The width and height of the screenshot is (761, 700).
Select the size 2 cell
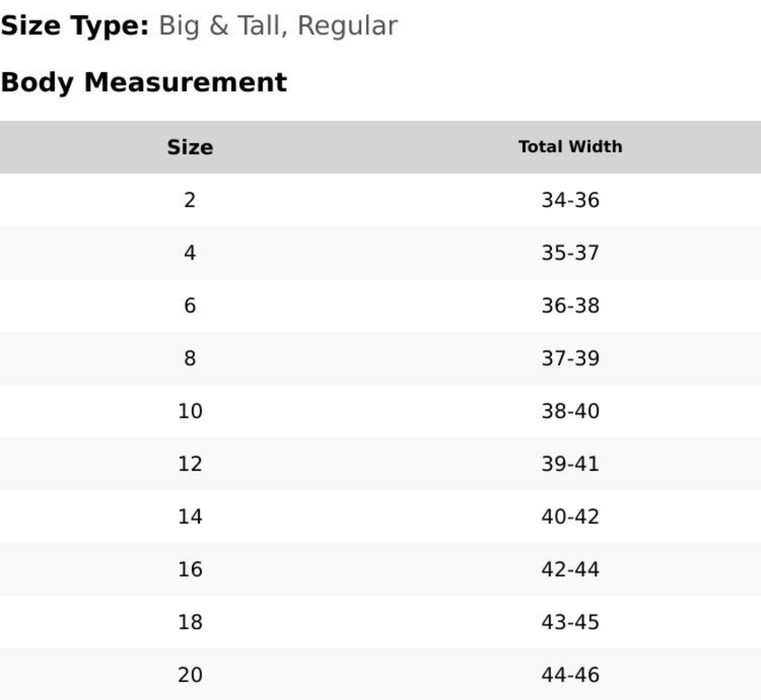point(190,200)
